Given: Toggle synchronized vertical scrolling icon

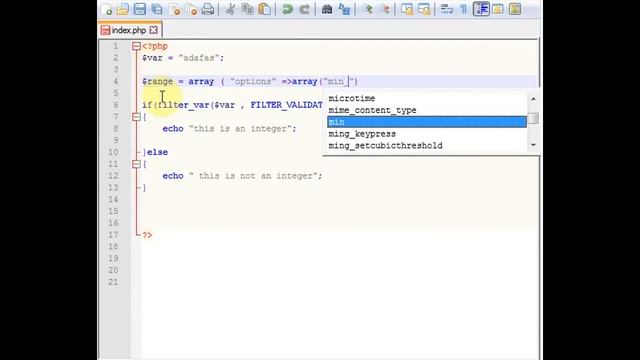Looking at the screenshot, I should pos(407,9).
